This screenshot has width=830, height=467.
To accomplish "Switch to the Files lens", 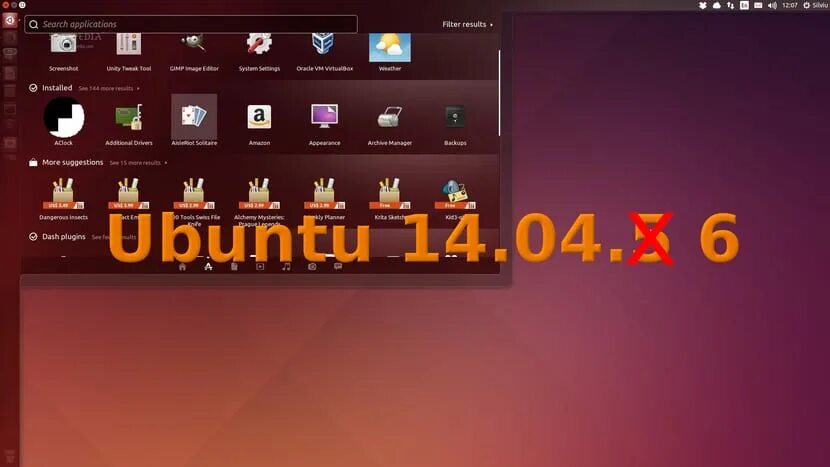I will pyautogui.click(x=234, y=266).
